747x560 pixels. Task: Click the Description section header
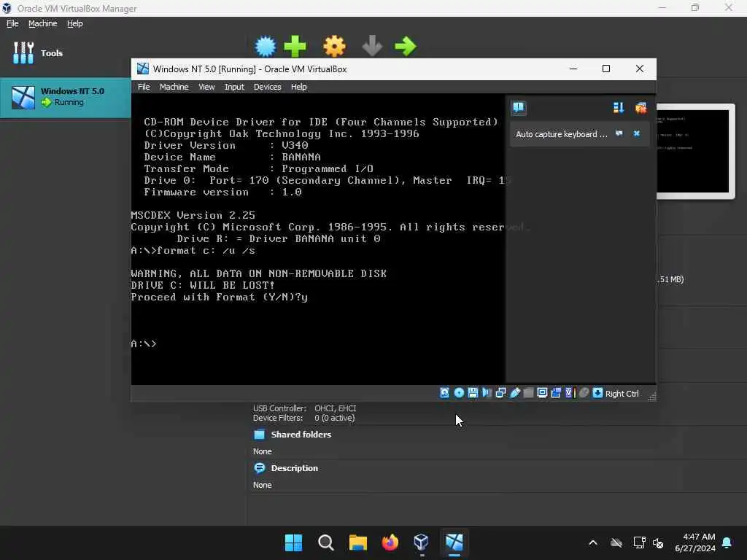[295, 468]
